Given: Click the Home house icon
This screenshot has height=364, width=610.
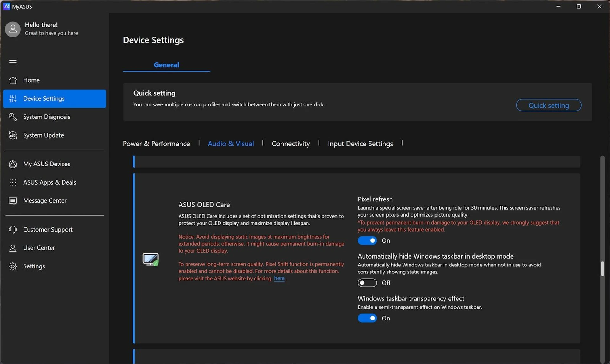Looking at the screenshot, I should [x=13, y=80].
